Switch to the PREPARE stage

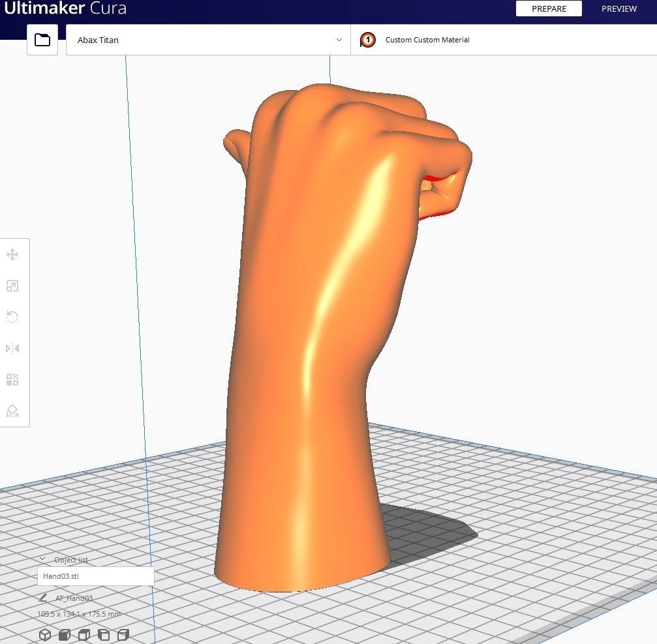coord(549,8)
